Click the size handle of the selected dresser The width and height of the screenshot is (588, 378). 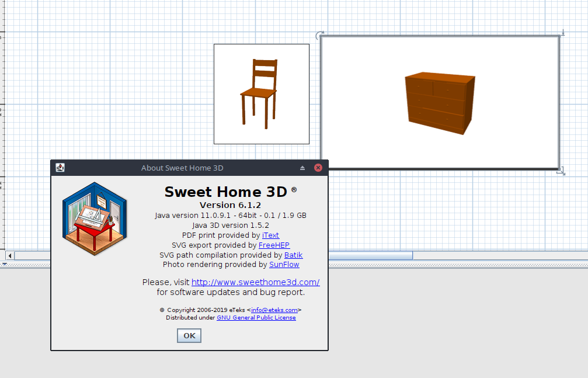coord(561,171)
